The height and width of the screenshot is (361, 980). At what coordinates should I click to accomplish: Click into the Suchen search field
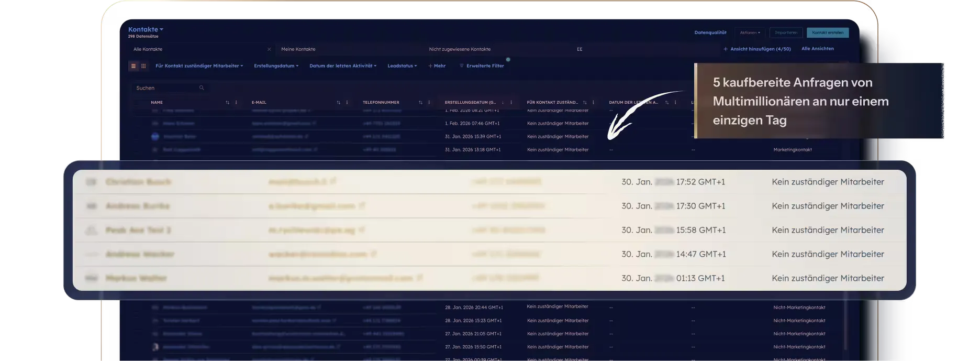165,88
